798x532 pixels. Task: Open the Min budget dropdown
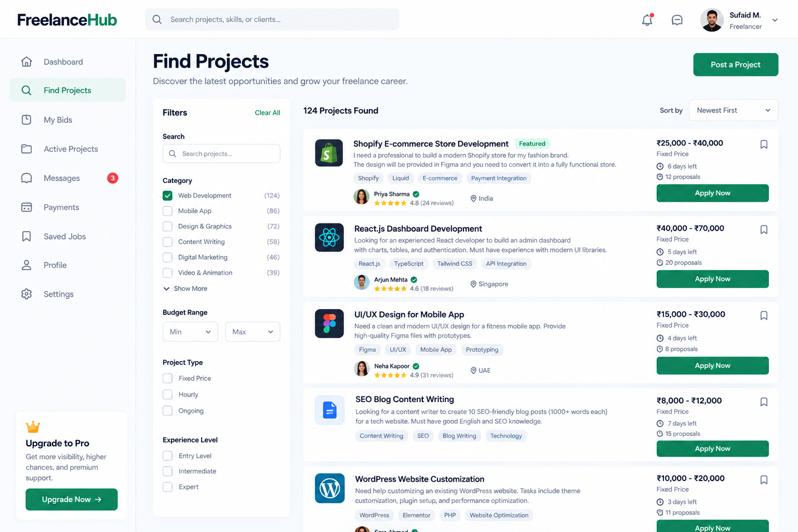click(x=190, y=332)
